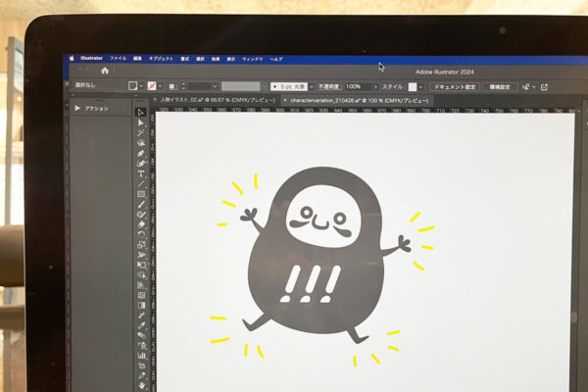Select the Line Segment tool

pos(141,184)
